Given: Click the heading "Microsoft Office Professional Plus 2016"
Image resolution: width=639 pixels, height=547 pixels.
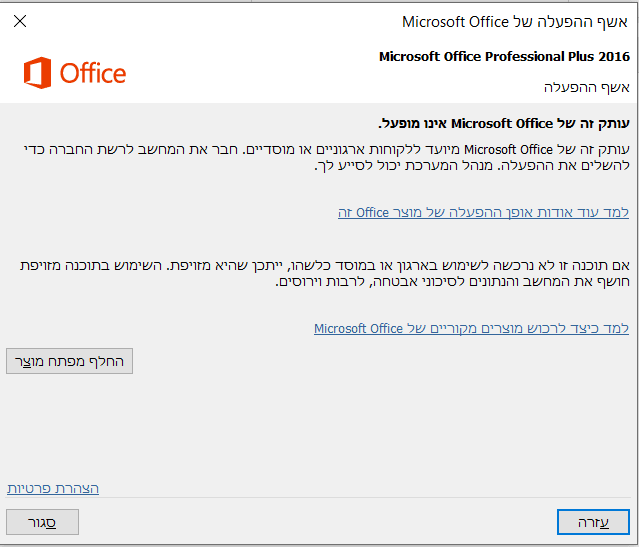Looking at the screenshot, I should [x=504, y=56].
